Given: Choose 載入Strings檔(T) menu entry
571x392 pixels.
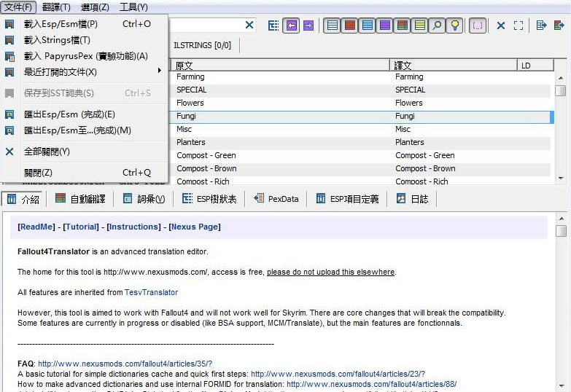Looking at the screenshot, I should tap(85, 40).
